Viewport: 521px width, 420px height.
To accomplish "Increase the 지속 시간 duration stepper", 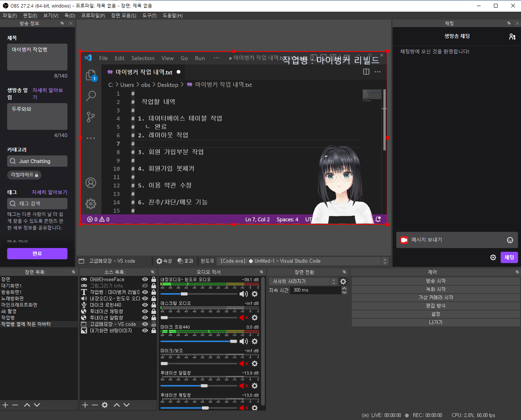I will (x=344, y=288).
